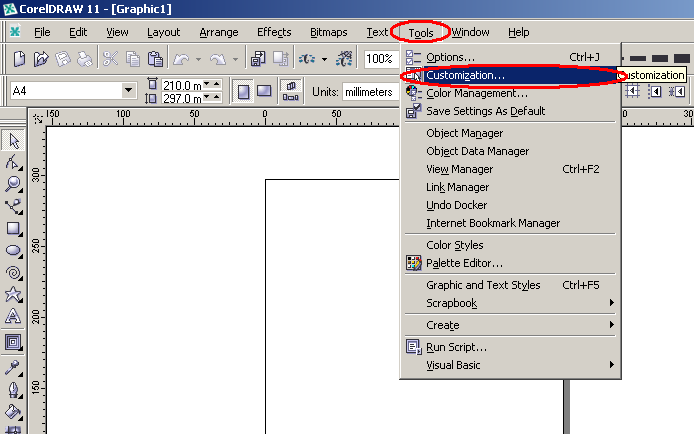This screenshot has width=694, height=434.
Task: Open the Units millimeters dropdown
Action: click(x=371, y=92)
